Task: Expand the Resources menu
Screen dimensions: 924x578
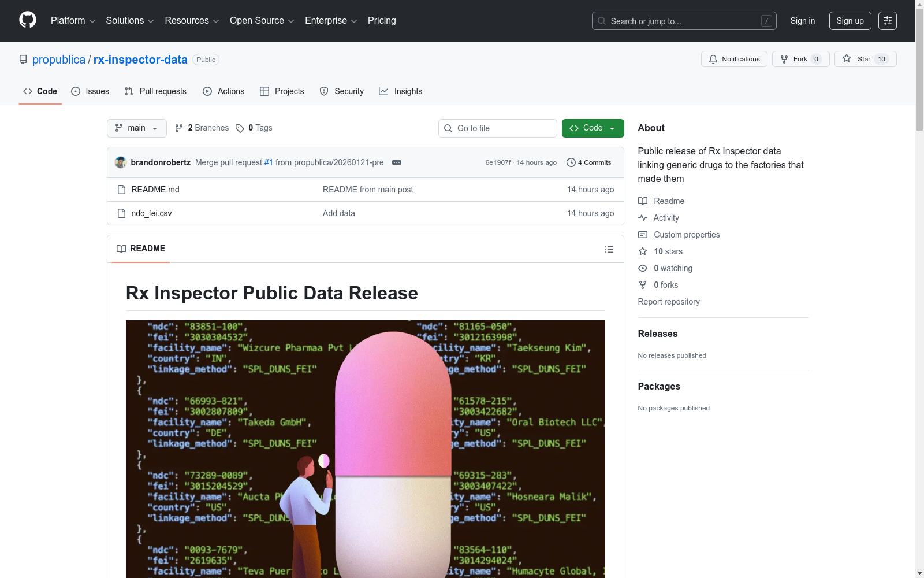Action: 192,21
